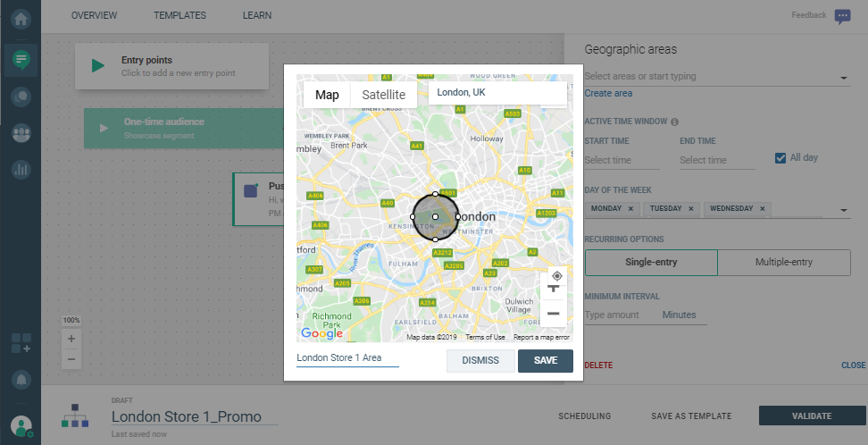
Task: Open the apps add-tile icon
Action: coord(21,343)
